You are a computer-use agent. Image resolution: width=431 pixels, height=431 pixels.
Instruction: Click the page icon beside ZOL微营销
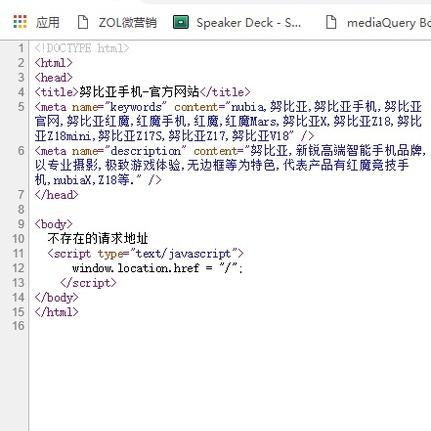pyautogui.click(x=83, y=22)
